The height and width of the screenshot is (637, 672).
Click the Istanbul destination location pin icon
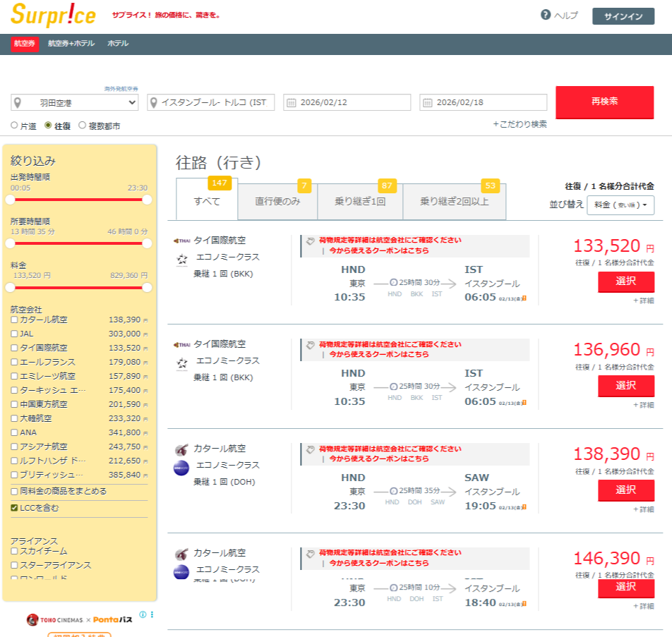(153, 103)
